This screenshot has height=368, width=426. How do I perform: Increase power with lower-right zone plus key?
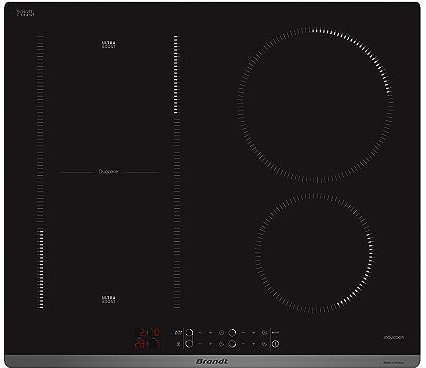point(254,344)
